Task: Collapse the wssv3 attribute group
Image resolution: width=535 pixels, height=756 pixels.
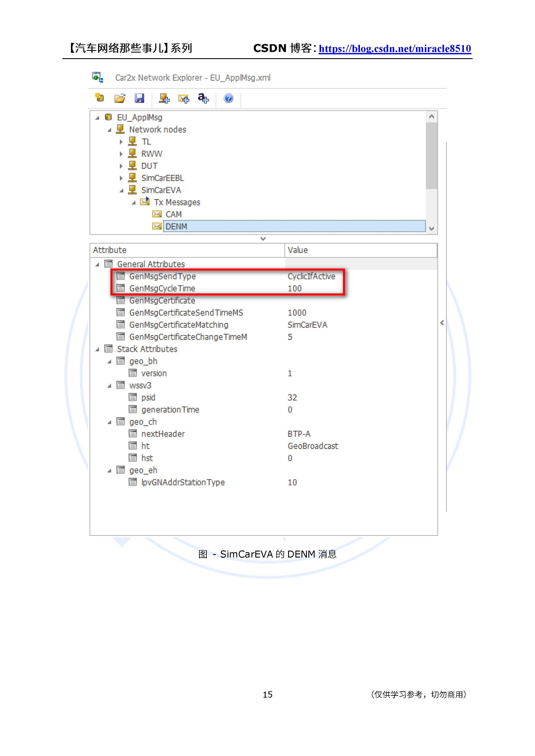Action: coord(109,386)
